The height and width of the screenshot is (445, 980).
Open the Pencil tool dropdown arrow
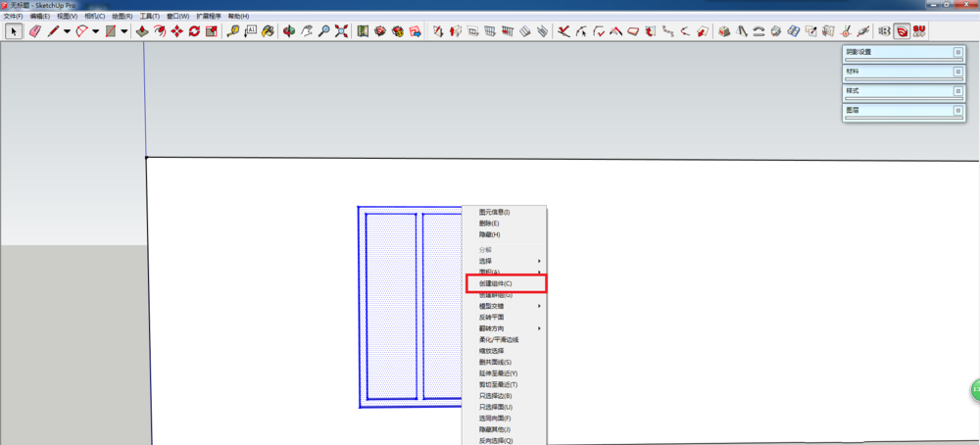(67, 31)
